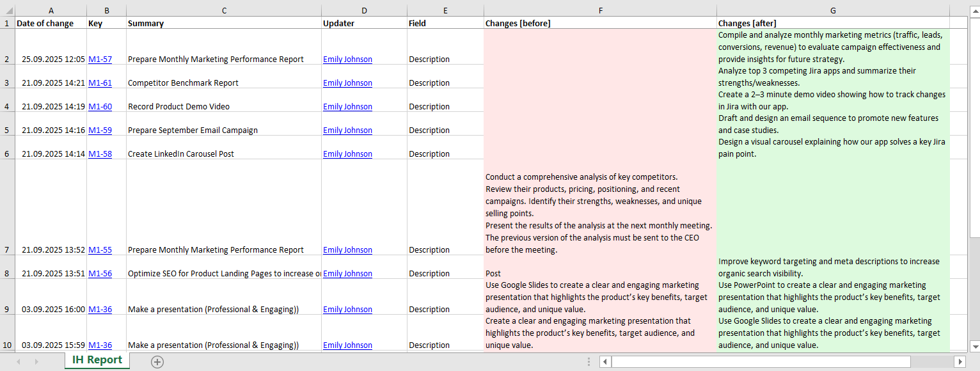This screenshot has height=371, width=980.
Task: Select column F by its header
Action: pos(600,11)
